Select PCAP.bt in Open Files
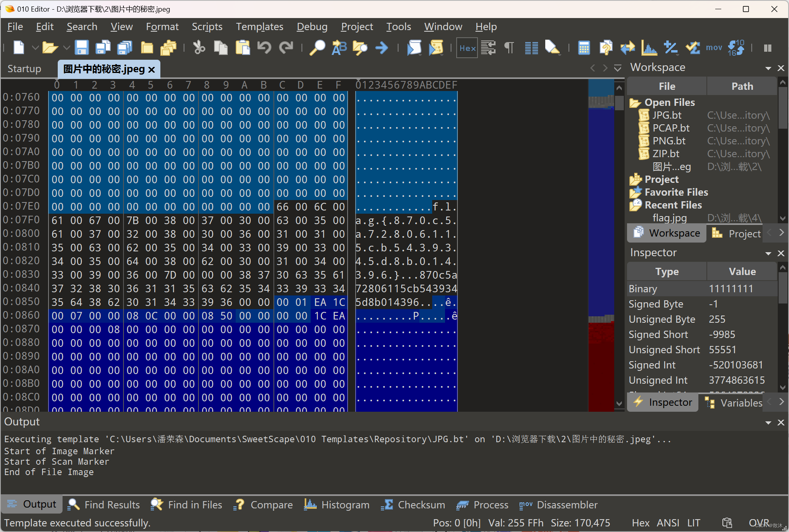789x532 pixels. pyautogui.click(x=671, y=128)
